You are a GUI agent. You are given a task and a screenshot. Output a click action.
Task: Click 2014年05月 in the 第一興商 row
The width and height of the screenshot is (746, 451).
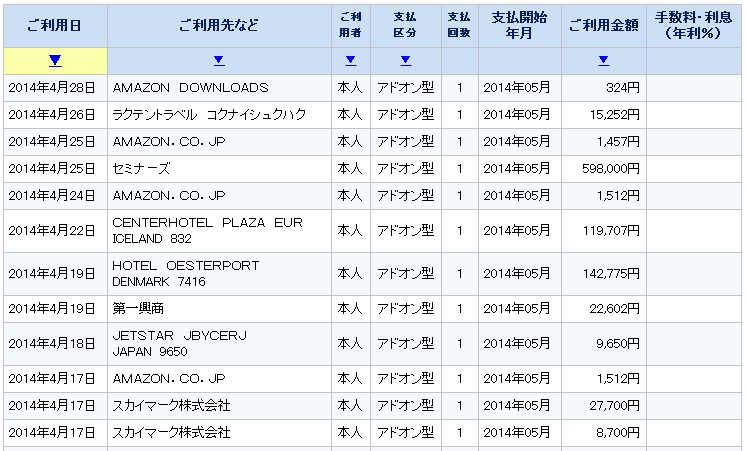[517, 308]
